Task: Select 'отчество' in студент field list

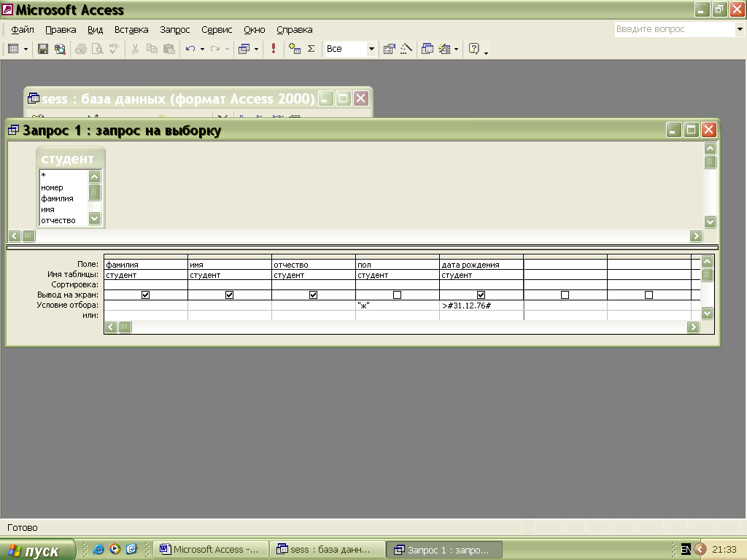Action: click(x=58, y=220)
